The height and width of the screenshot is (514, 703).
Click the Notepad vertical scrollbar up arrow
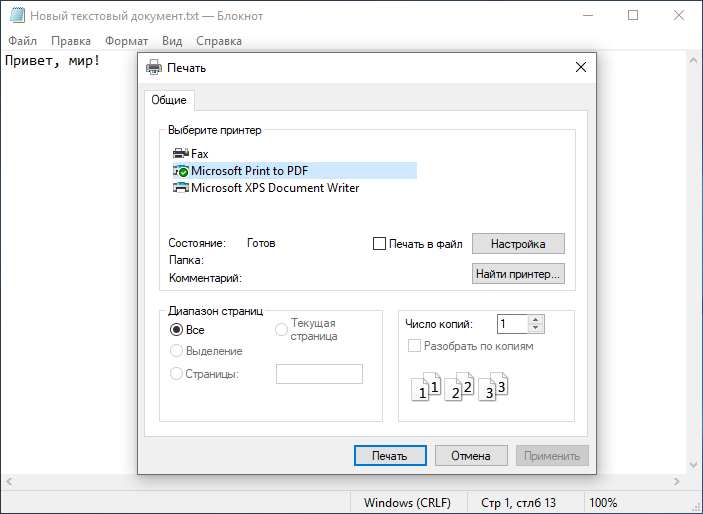pos(694,60)
